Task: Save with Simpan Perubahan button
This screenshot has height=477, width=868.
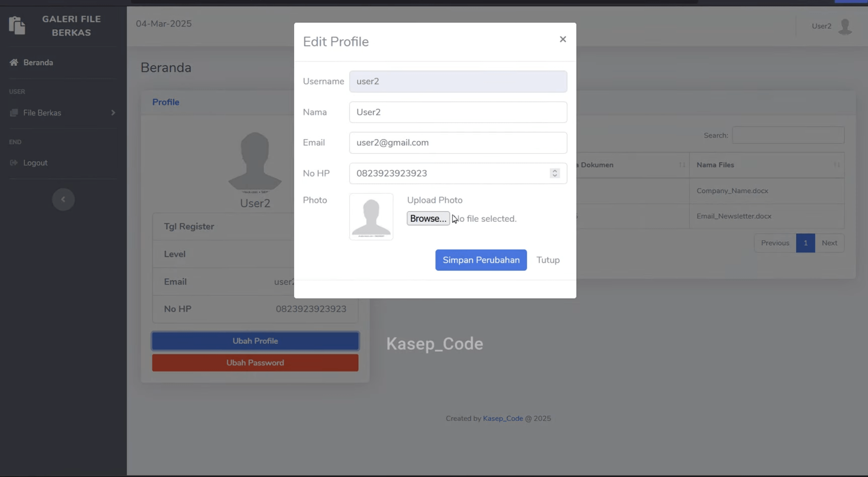Action: click(x=481, y=260)
